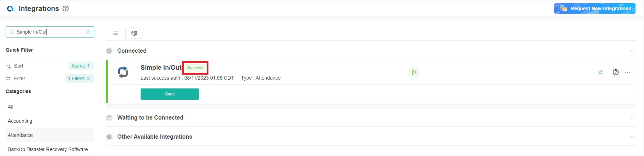Click the help icon beside Integrations title
The image size is (644, 156).
(65, 8)
